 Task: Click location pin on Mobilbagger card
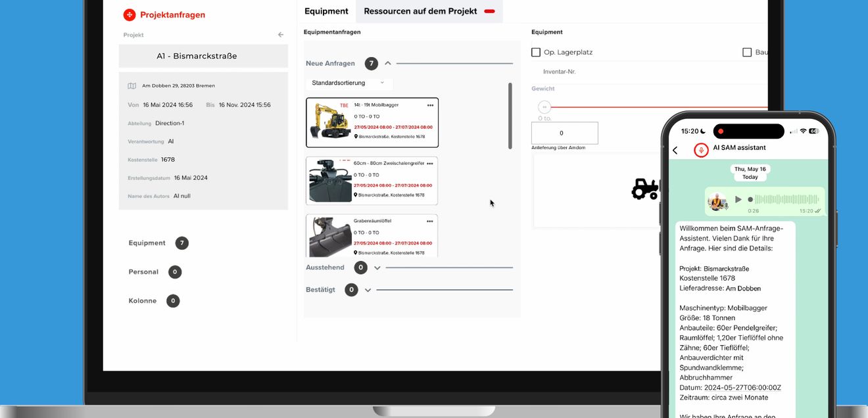click(x=356, y=137)
